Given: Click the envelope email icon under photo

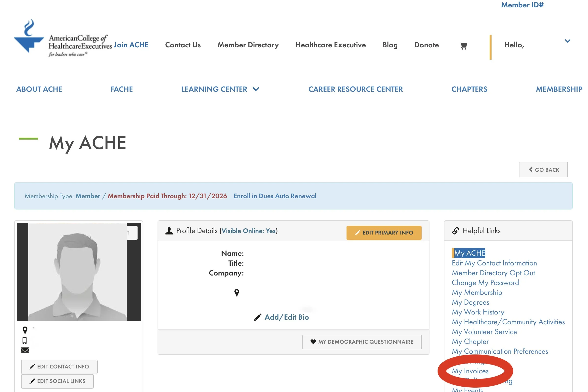Looking at the screenshot, I should pyautogui.click(x=25, y=350).
